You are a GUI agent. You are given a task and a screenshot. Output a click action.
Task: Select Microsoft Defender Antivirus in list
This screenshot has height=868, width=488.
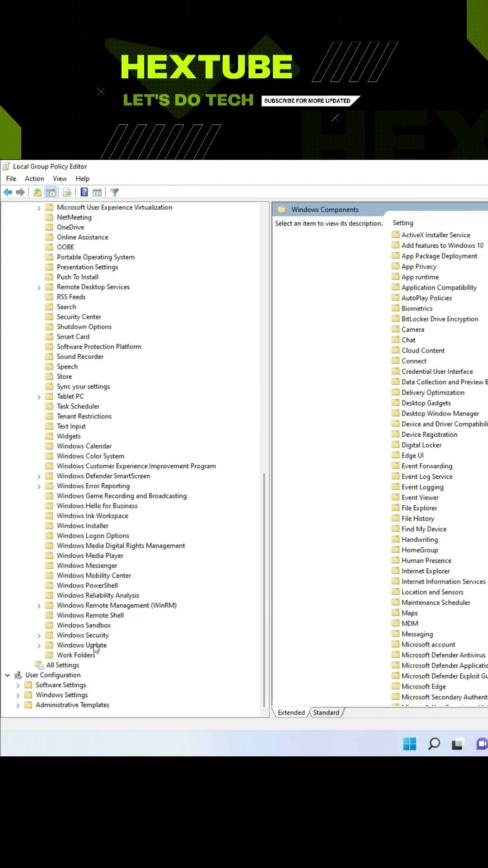443,655
